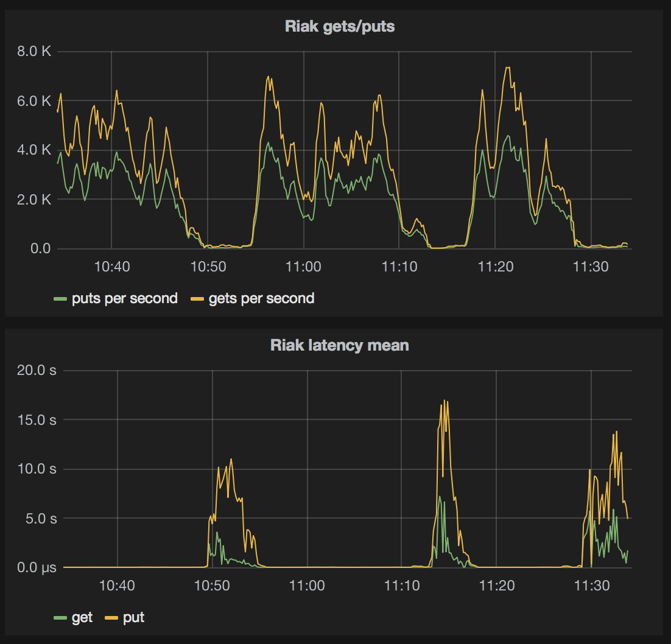Click the yellow color swatch for gets per second
Screen dimensions: 671x644
(x=197, y=299)
